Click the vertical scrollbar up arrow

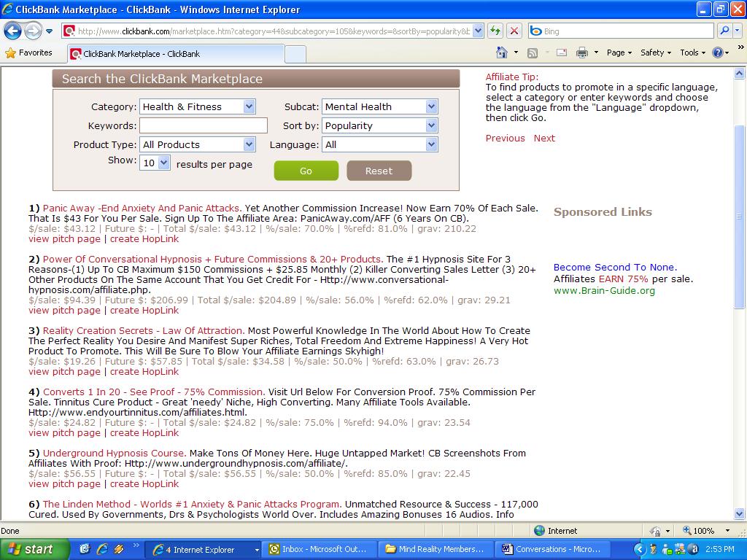coord(740,74)
